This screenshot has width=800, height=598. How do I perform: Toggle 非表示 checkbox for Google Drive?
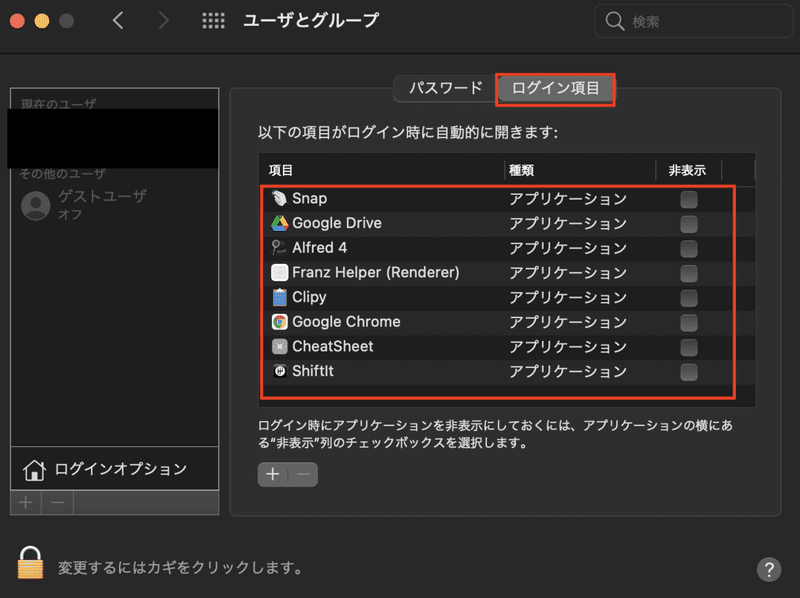pos(689,224)
